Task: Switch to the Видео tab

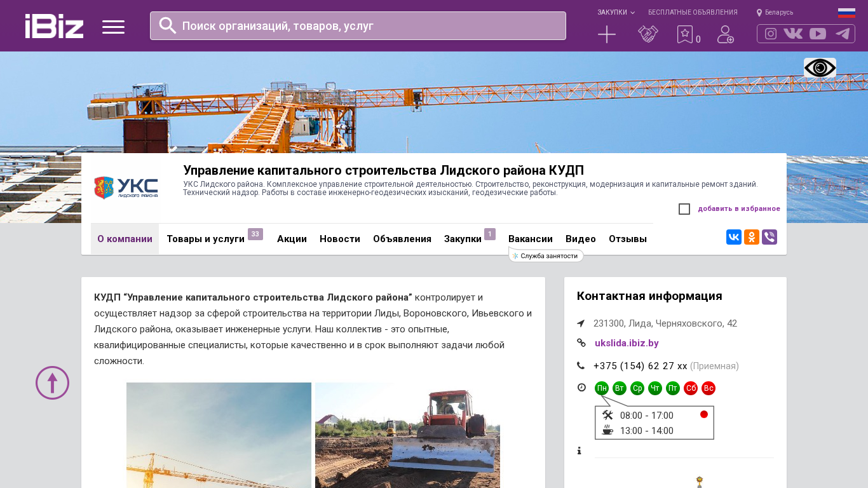Action: pos(581,239)
